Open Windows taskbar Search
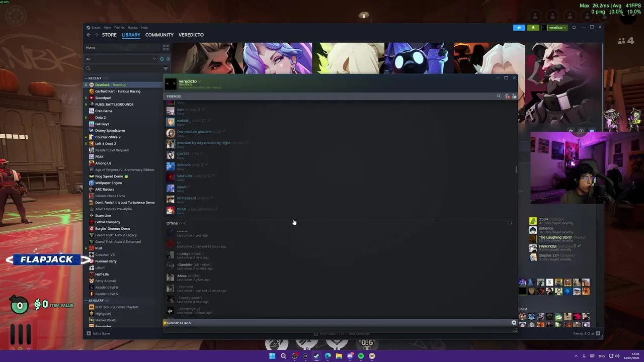The image size is (644, 362). [x=283, y=356]
